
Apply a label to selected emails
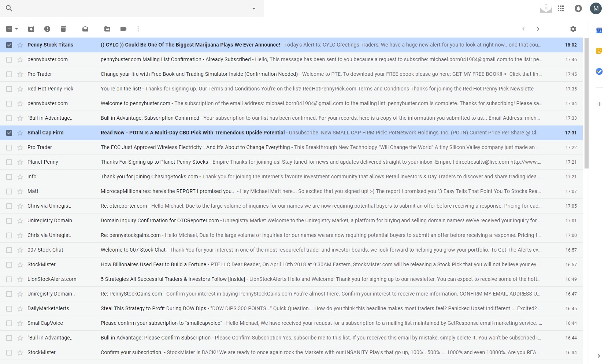tap(123, 29)
